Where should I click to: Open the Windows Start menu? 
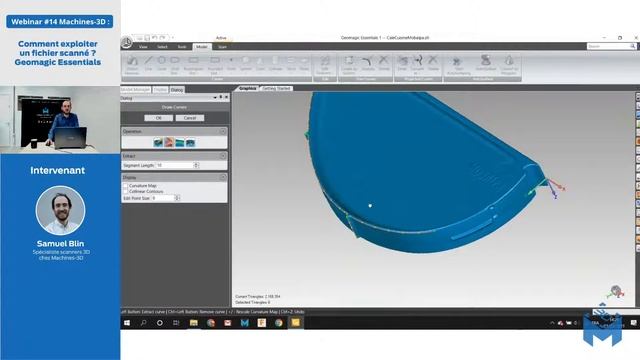pos(127,323)
